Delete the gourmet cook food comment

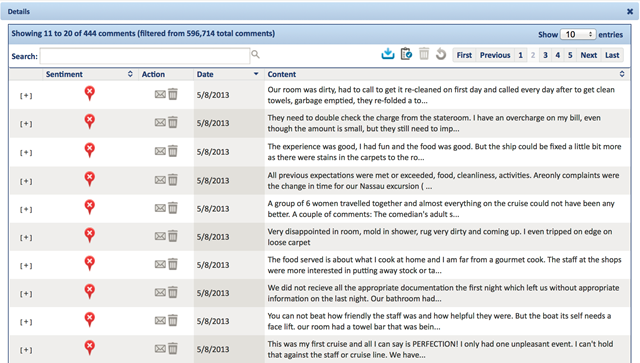coord(173,265)
